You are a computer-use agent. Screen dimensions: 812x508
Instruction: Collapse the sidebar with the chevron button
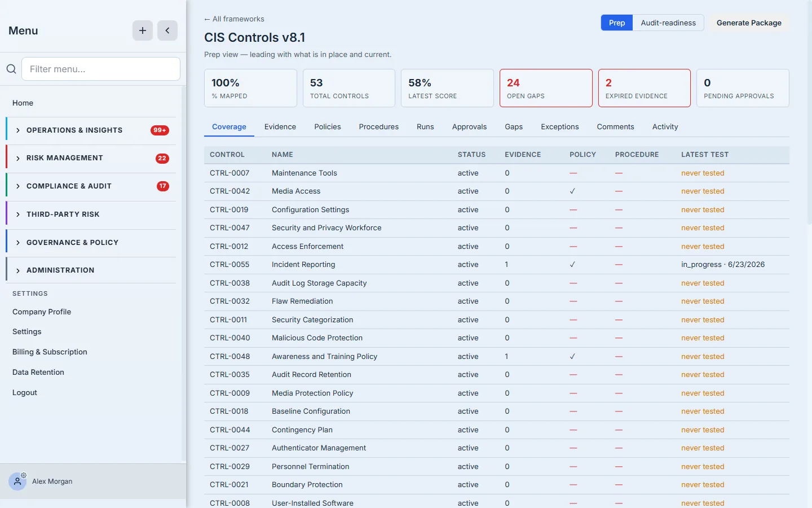[x=167, y=30]
